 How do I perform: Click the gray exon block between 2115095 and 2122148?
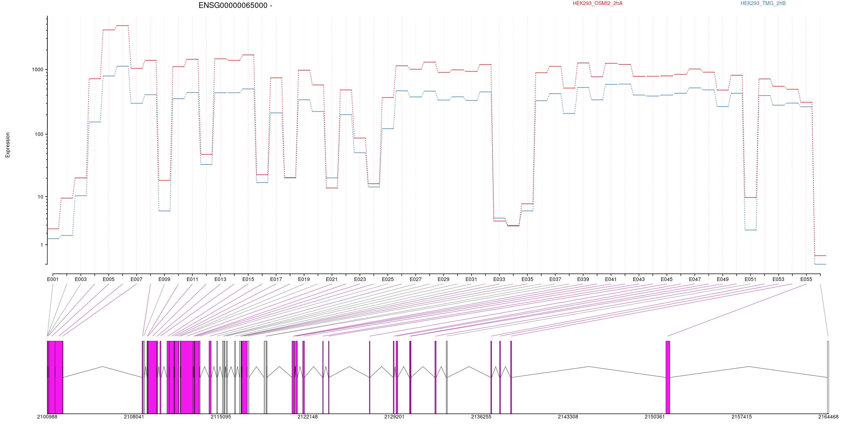(x=265, y=377)
